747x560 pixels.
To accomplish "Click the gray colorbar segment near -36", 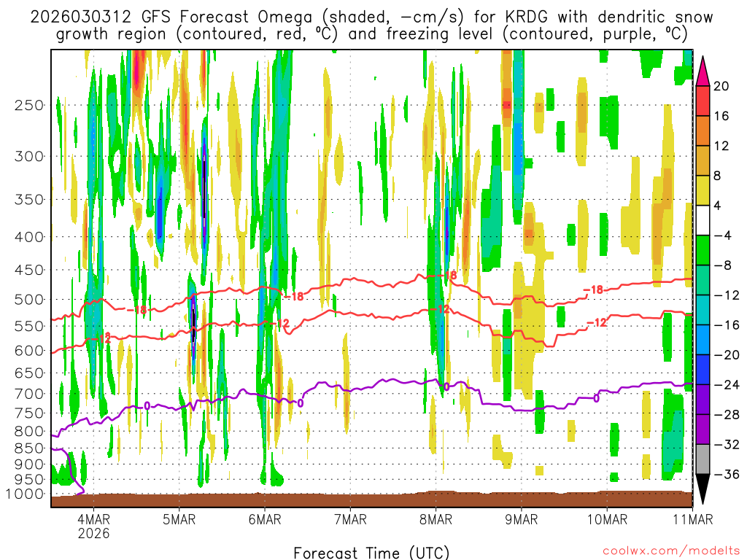I will (703, 459).
